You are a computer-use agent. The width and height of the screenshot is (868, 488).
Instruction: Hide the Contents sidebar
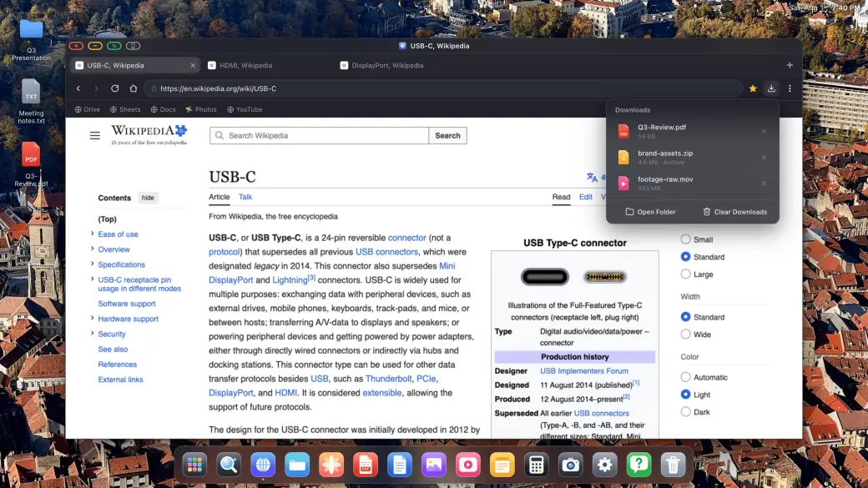tap(148, 198)
